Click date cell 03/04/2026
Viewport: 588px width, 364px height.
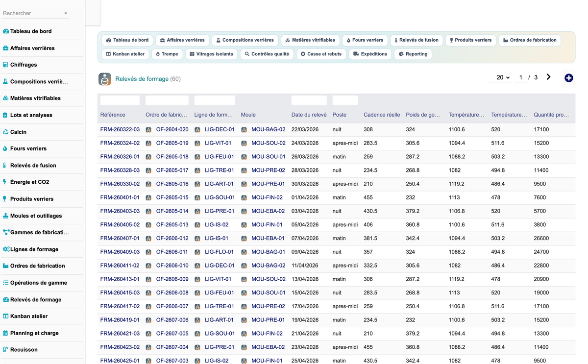305,211
